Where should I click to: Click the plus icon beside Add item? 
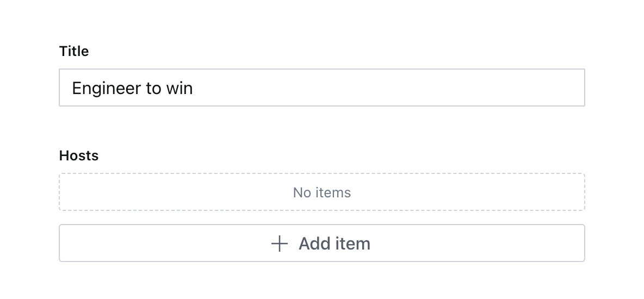pos(279,244)
